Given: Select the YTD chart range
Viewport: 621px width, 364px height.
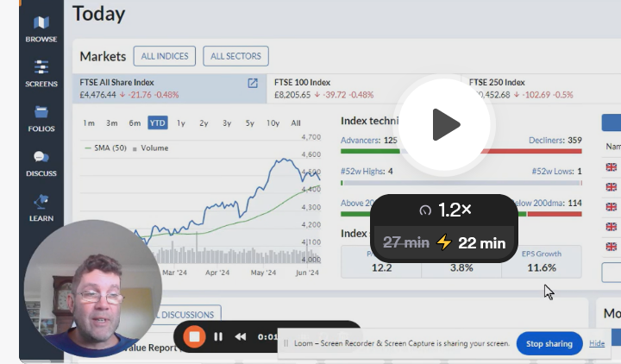Looking at the screenshot, I should [x=158, y=122].
